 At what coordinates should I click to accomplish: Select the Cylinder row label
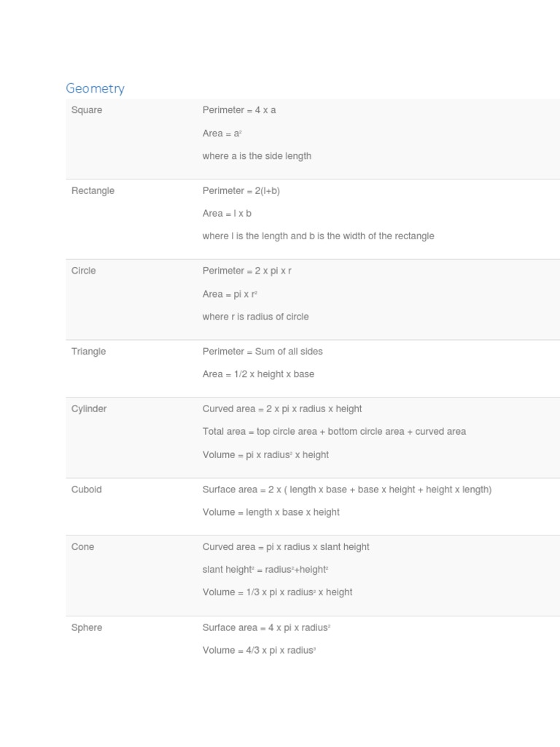click(89, 409)
